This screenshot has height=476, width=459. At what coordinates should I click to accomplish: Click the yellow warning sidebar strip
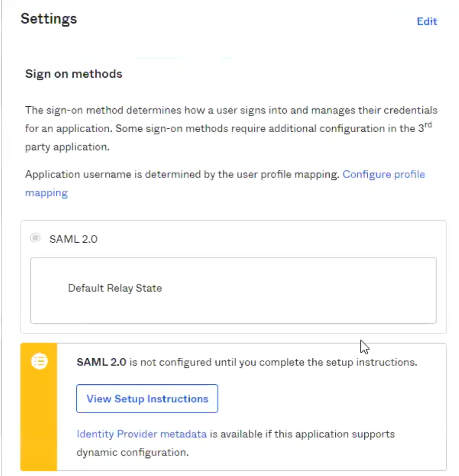pos(39,407)
